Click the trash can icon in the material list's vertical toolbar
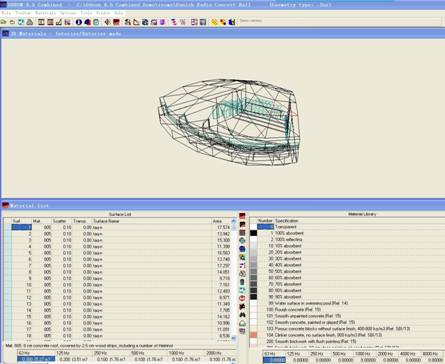This screenshot has height=364, width=445. point(242,282)
